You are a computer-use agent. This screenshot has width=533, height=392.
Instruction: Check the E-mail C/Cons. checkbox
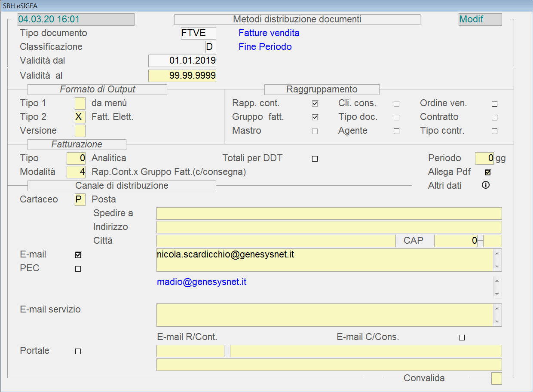(462, 338)
